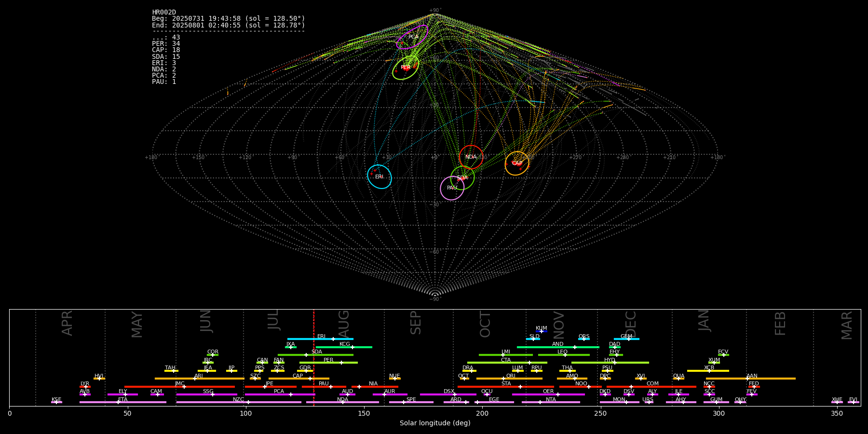
Task: Click the +90 longitude label on sky map
Action: (x=292, y=158)
